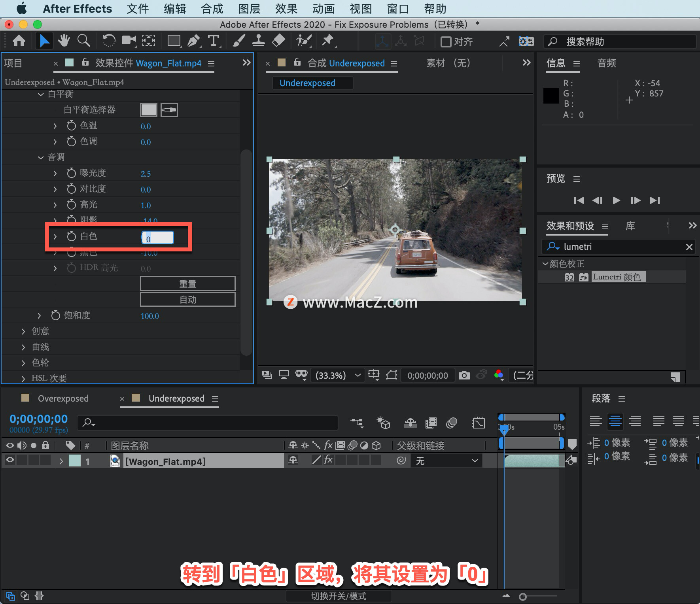Select the Unified Camera tool

[129, 41]
